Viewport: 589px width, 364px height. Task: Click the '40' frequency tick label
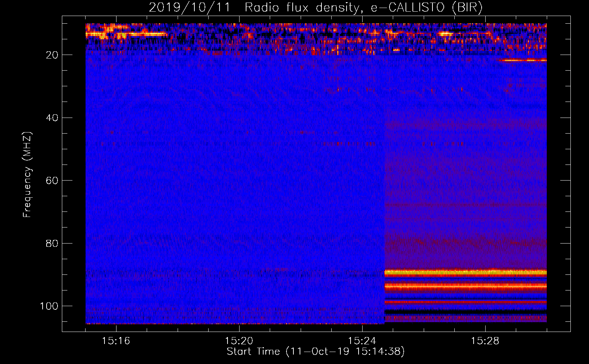tap(52, 118)
